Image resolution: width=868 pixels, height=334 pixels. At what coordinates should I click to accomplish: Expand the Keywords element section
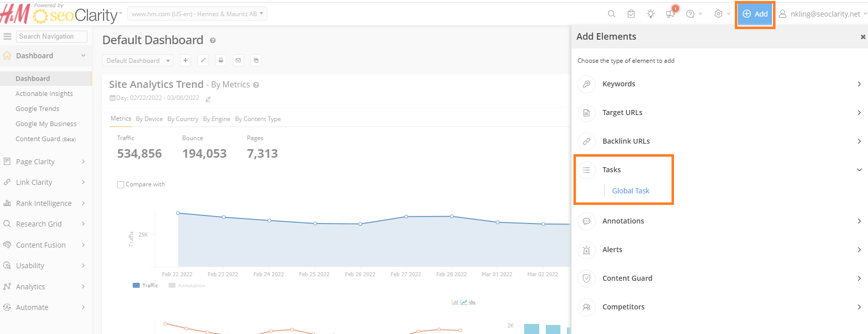(x=719, y=84)
